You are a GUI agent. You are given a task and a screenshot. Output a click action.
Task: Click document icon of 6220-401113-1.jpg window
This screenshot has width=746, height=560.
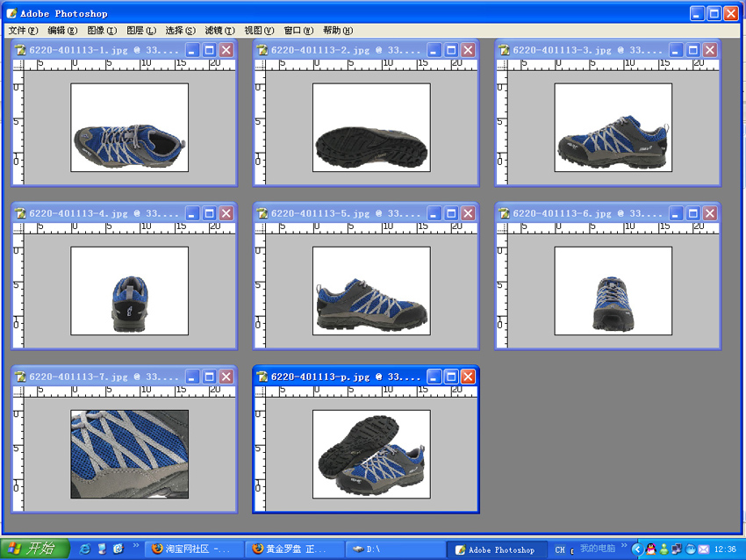click(x=20, y=50)
